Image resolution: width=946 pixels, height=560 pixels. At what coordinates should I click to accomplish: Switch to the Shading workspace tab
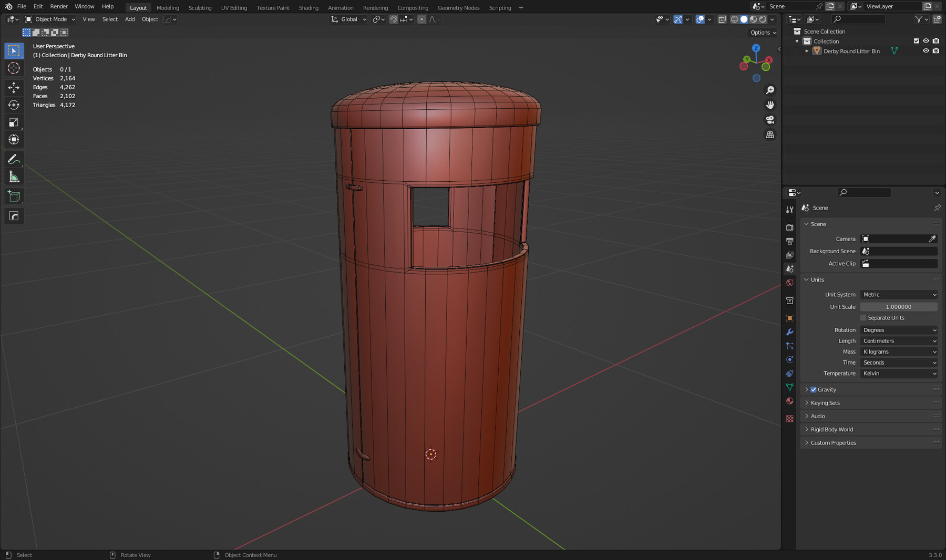click(x=309, y=7)
